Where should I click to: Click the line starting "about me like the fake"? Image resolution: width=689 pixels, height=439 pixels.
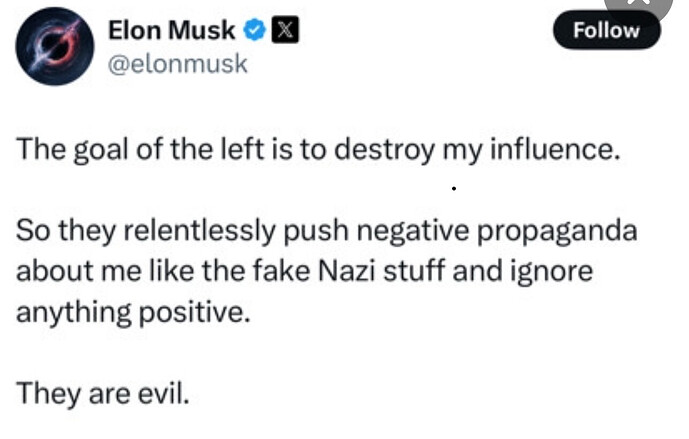305,272
